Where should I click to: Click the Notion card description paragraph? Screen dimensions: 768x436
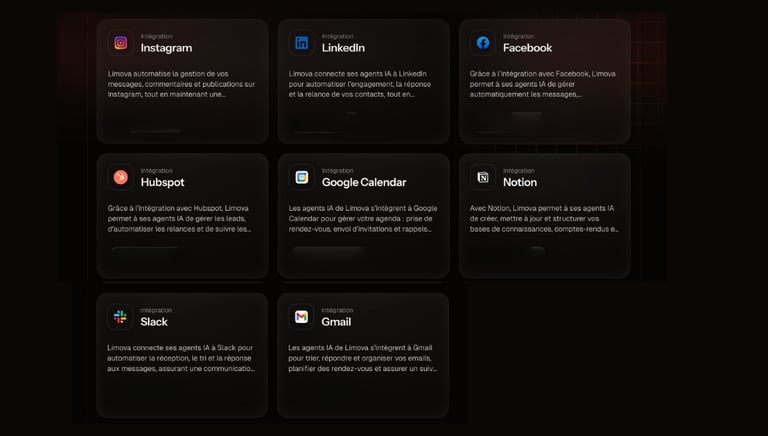point(544,218)
